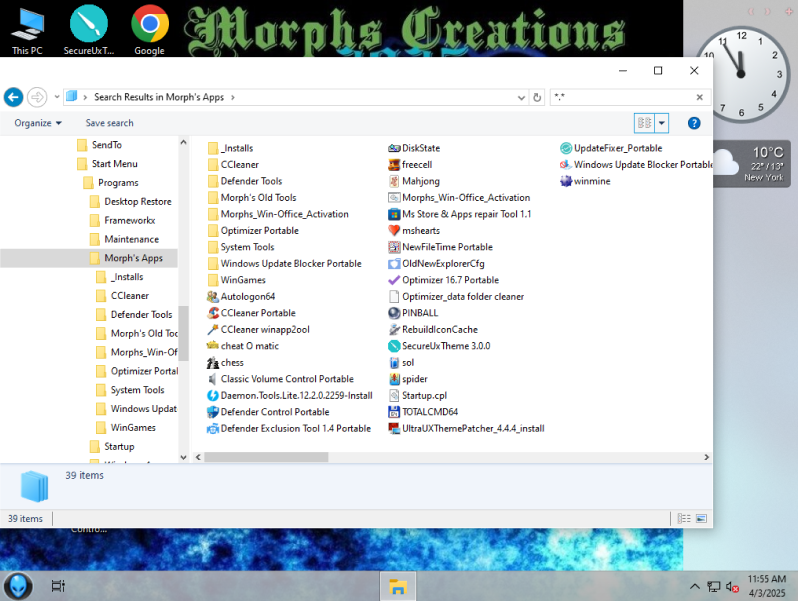Go back to previous folder
The height and width of the screenshot is (601, 798).
[13, 97]
